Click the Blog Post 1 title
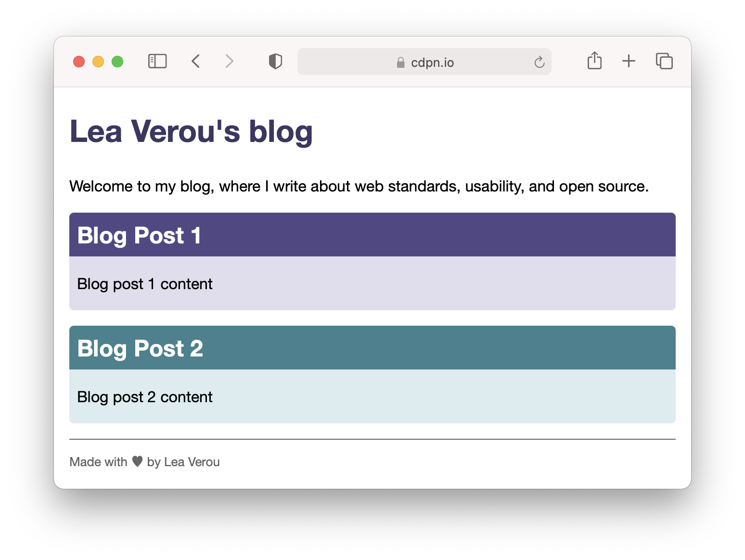745x560 pixels. tap(139, 235)
